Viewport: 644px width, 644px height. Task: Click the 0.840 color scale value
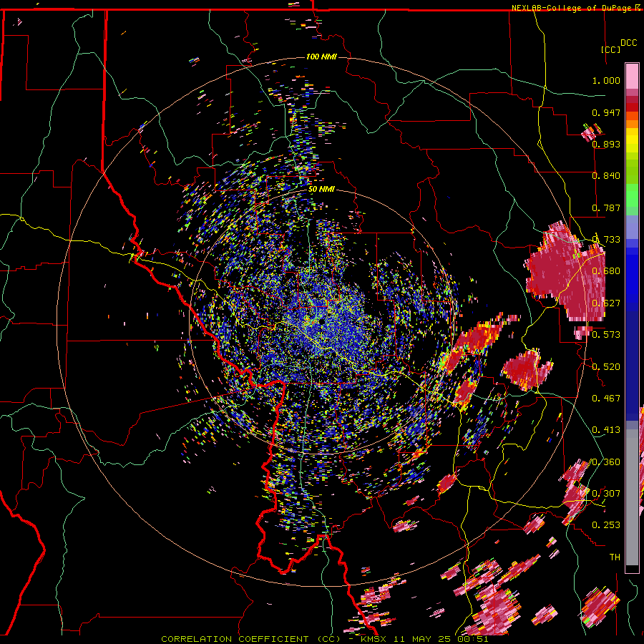606,176
